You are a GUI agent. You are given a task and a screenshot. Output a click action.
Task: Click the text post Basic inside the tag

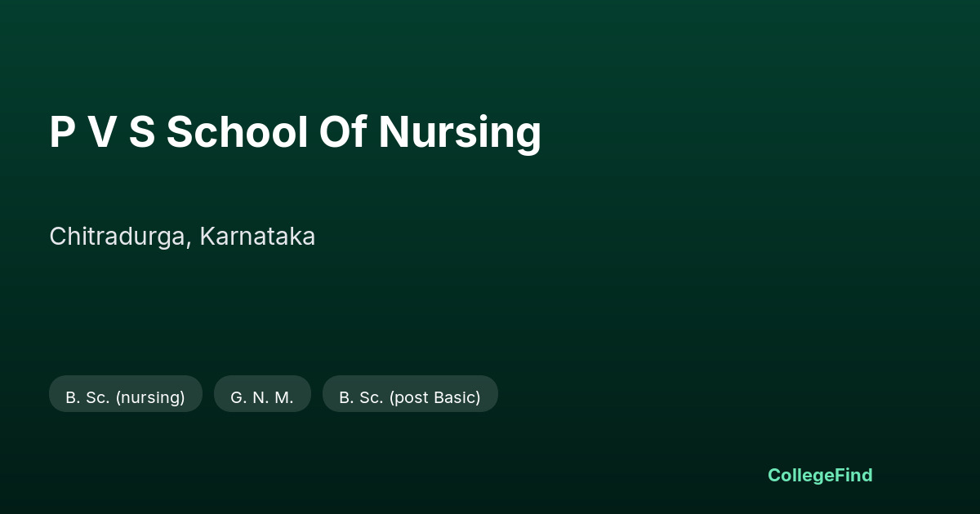[434, 398]
